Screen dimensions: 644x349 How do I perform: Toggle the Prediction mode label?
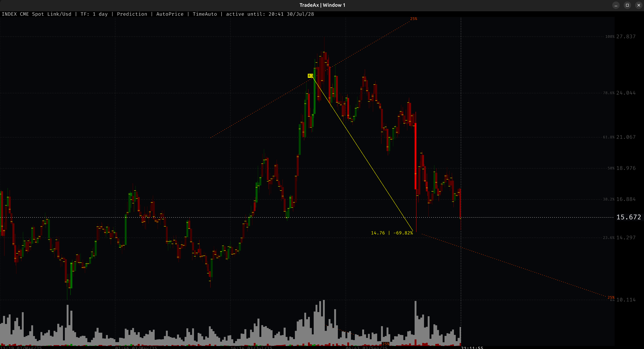(x=132, y=14)
